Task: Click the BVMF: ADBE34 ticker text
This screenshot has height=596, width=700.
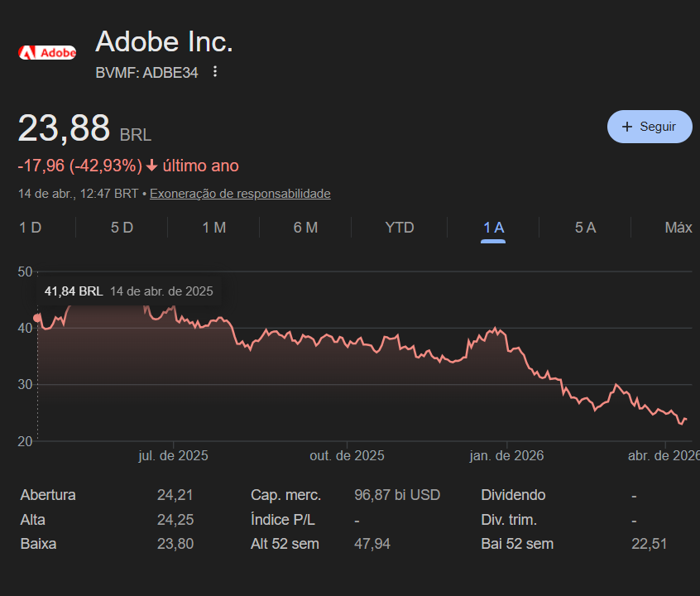Action: [146, 72]
